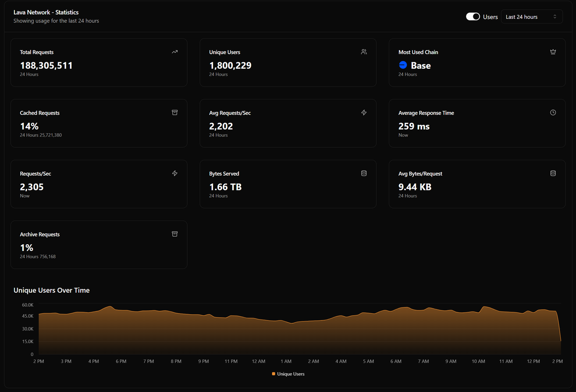
Task: Click the Archive Requests card label
Action: point(40,234)
